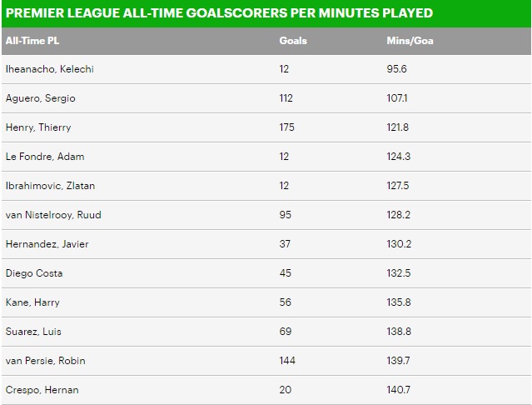Click van Persie's 144 goals cell

coord(287,361)
